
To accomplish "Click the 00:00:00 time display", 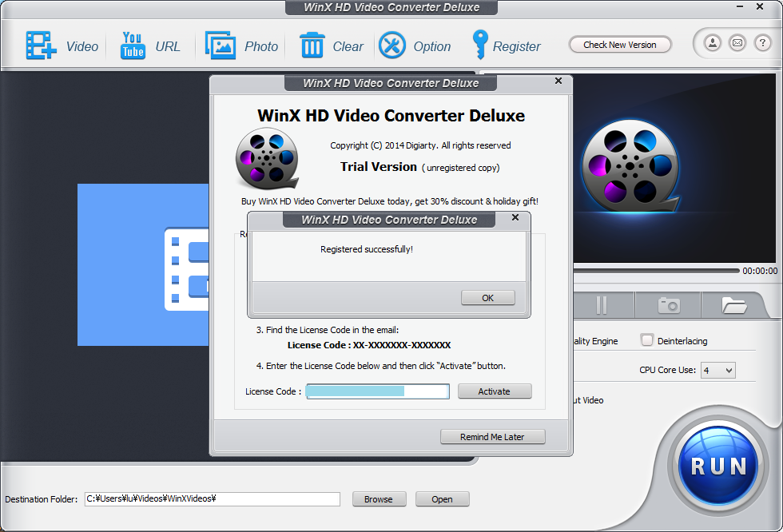I will [760, 271].
